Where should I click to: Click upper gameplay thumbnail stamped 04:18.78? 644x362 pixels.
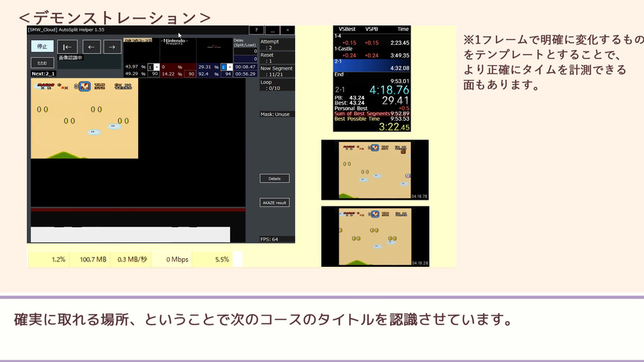[x=375, y=170]
